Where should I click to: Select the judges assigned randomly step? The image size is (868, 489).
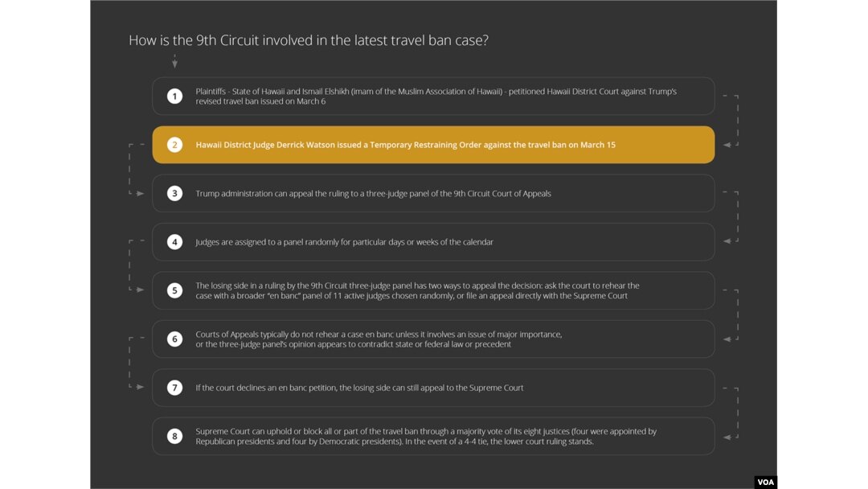[x=433, y=242]
